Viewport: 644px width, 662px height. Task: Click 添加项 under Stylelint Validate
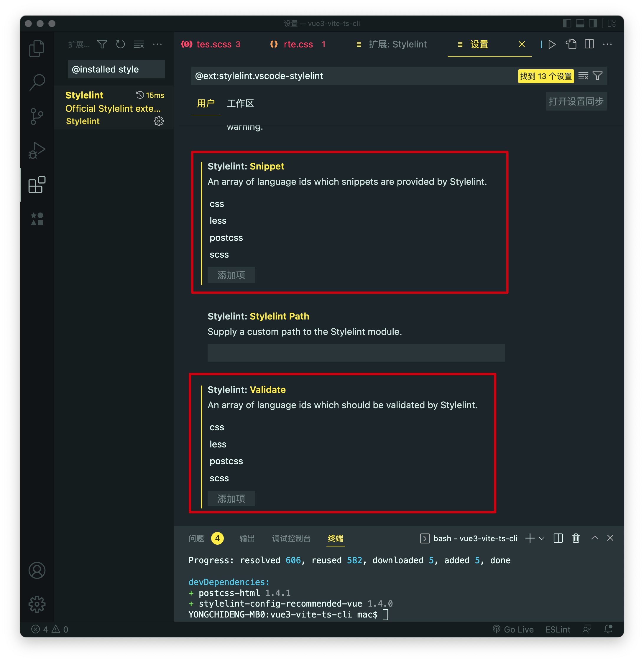coord(231,498)
